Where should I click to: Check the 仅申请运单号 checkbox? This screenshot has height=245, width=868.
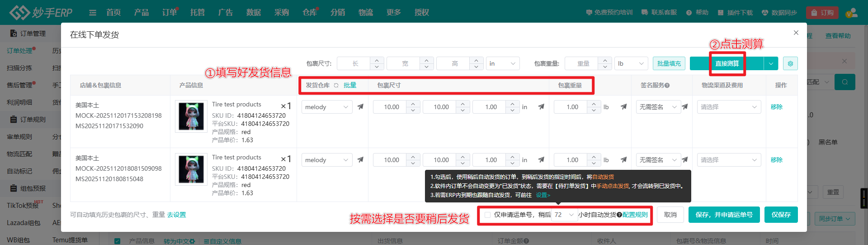(x=487, y=215)
